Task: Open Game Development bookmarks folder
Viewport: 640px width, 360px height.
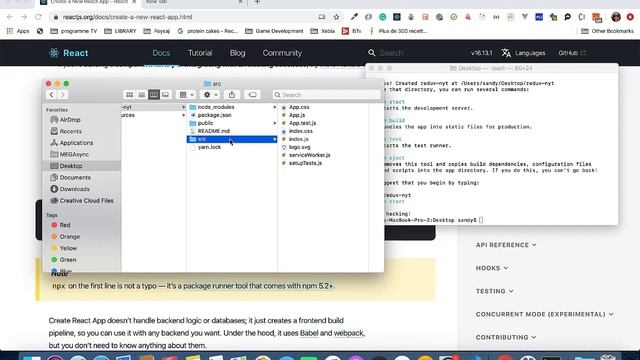Action: tap(274, 31)
